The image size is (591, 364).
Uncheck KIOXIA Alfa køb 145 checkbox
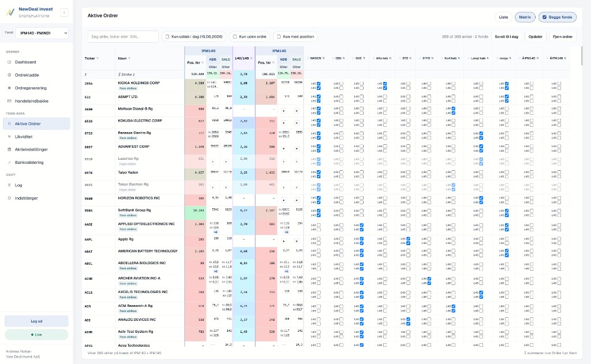click(x=385, y=88)
